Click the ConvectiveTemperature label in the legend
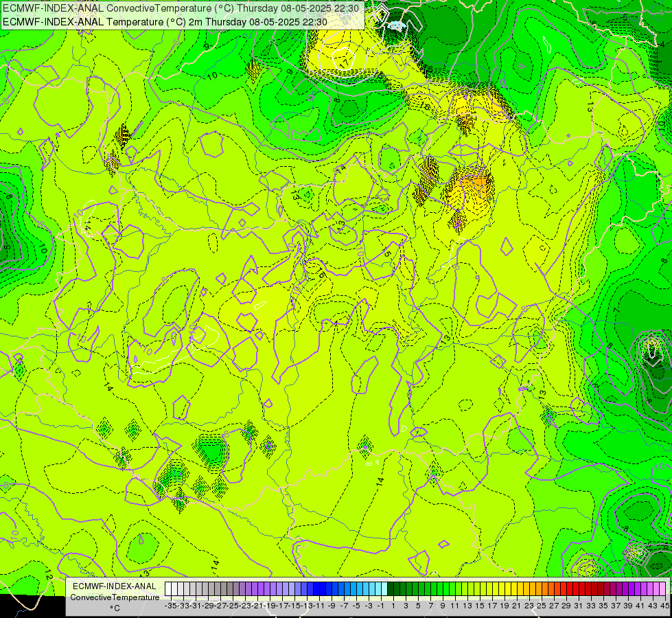 pyautogui.click(x=115, y=597)
